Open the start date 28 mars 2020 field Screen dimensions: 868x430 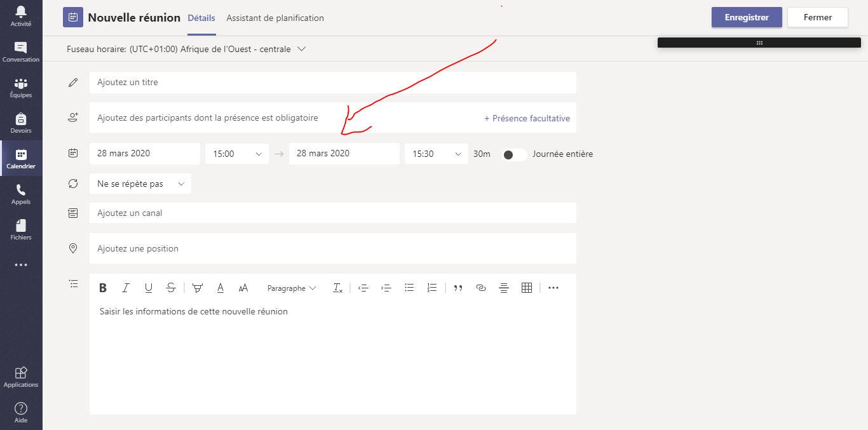145,154
